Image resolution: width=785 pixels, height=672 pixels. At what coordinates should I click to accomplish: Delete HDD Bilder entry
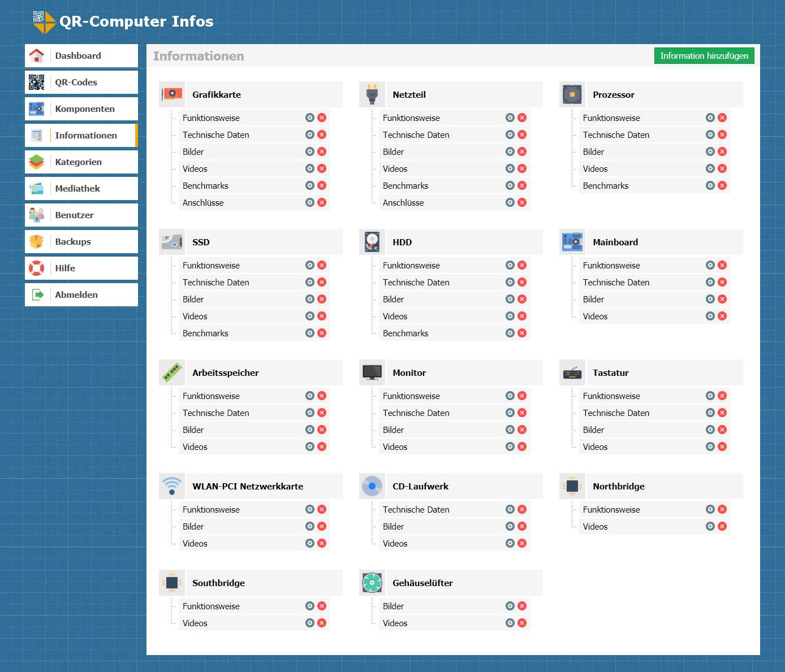522,299
